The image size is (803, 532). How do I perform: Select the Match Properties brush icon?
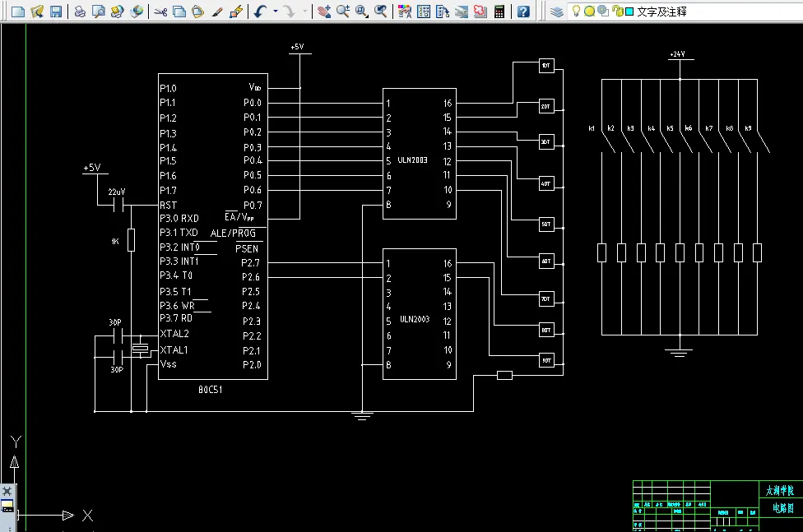click(x=217, y=12)
